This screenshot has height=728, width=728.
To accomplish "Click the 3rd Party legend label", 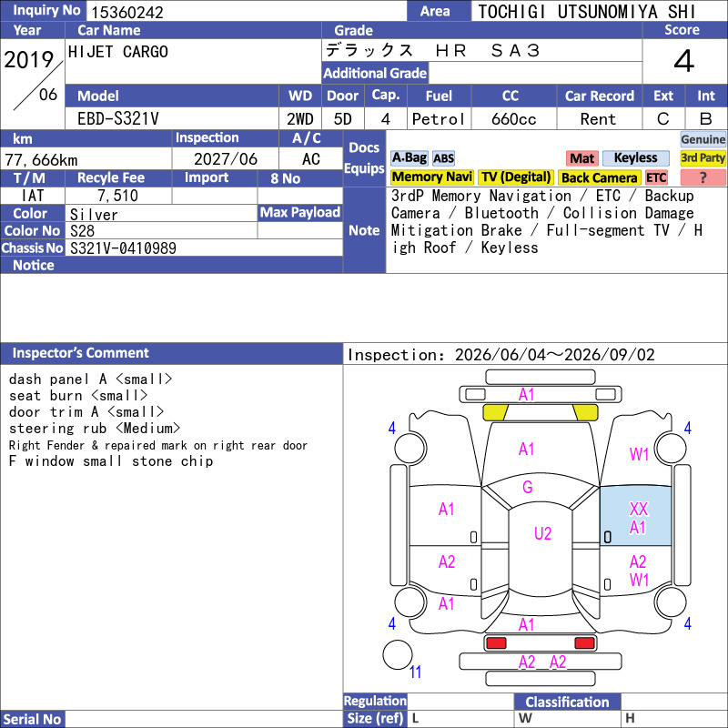I will [x=703, y=158].
